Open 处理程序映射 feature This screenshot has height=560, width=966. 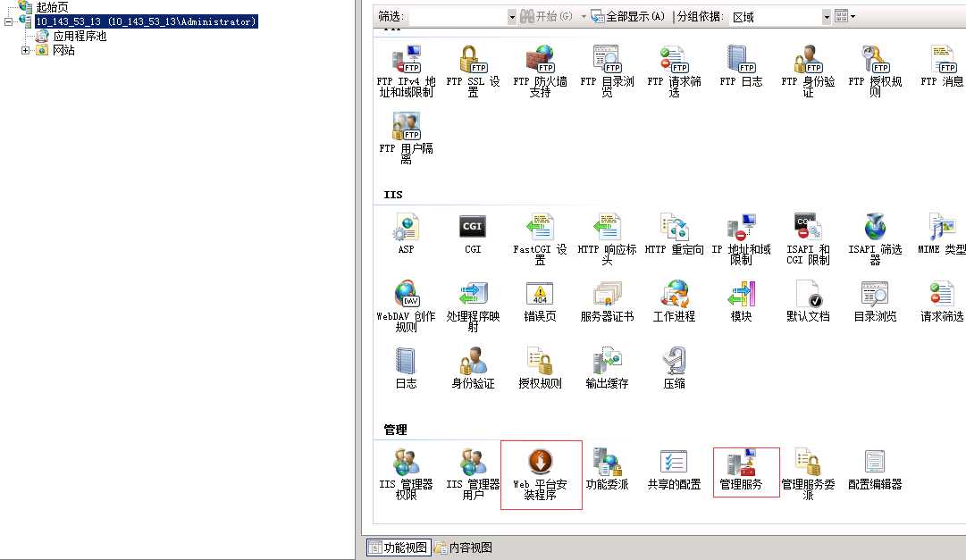coord(473,307)
